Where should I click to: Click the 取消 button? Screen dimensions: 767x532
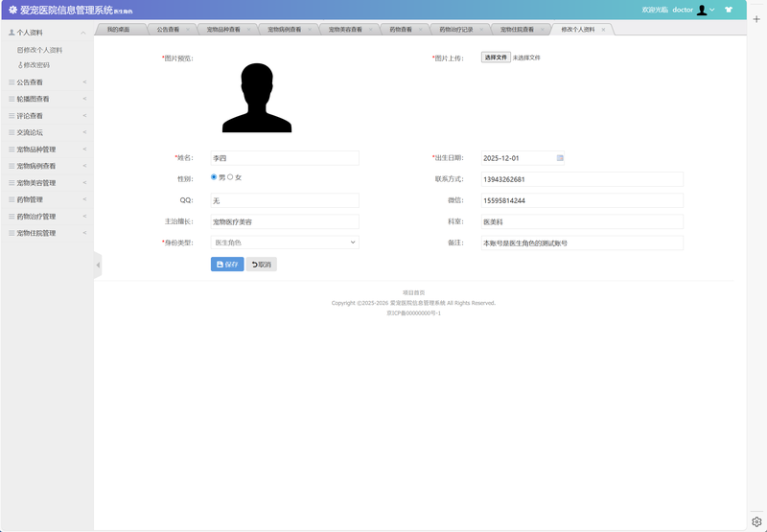point(261,265)
